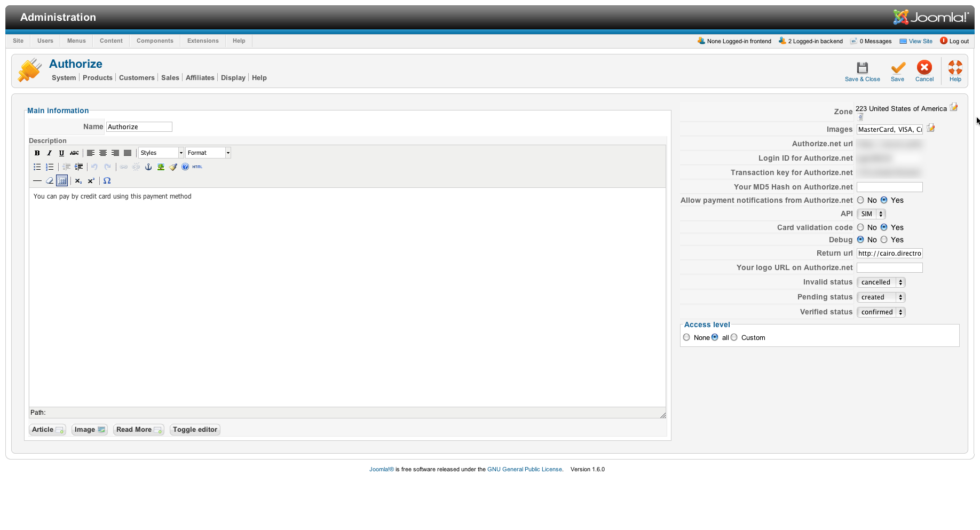This screenshot has height=530, width=980.
Task: Open the Verified status dropdown
Action: pyautogui.click(x=881, y=312)
